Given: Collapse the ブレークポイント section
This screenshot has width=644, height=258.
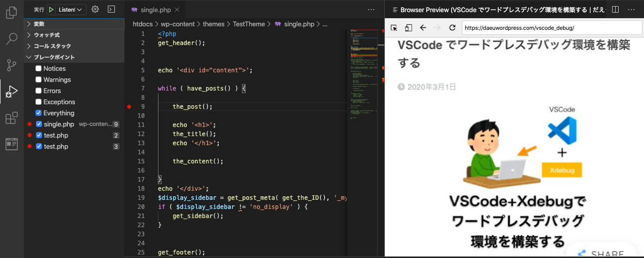Looking at the screenshot, I should point(74,57).
